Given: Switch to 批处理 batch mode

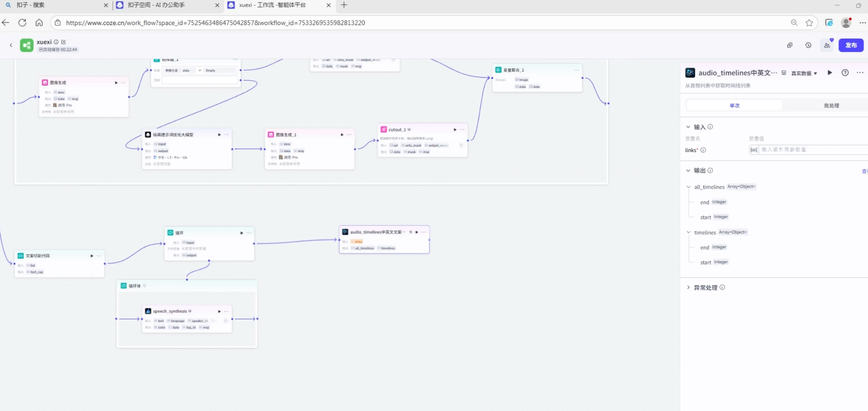Looking at the screenshot, I should (831, 106).
